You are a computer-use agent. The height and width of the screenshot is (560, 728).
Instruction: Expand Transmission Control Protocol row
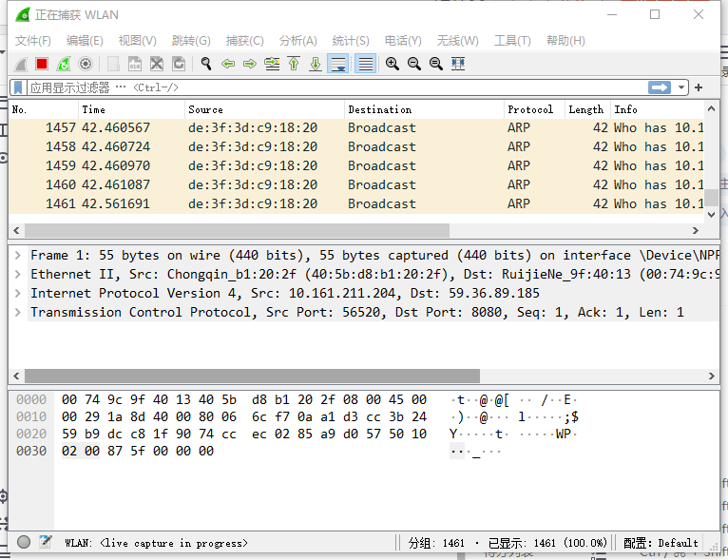(18, 312)
